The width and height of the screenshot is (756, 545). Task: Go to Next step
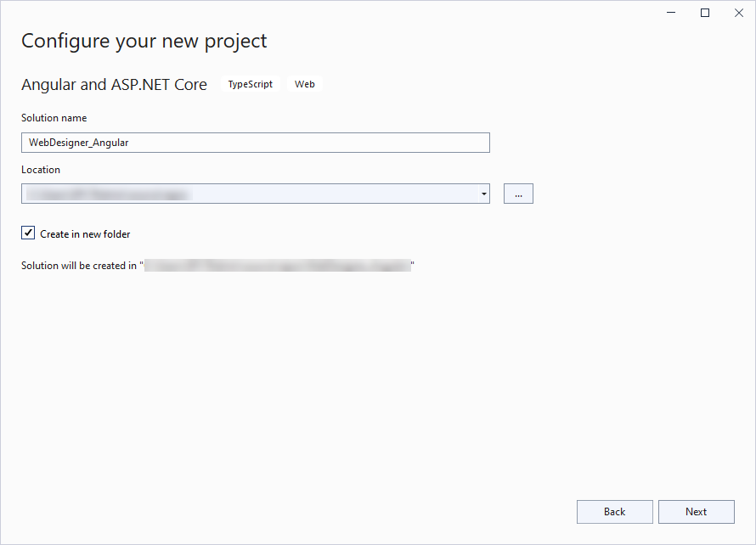(x=697, y=512)
